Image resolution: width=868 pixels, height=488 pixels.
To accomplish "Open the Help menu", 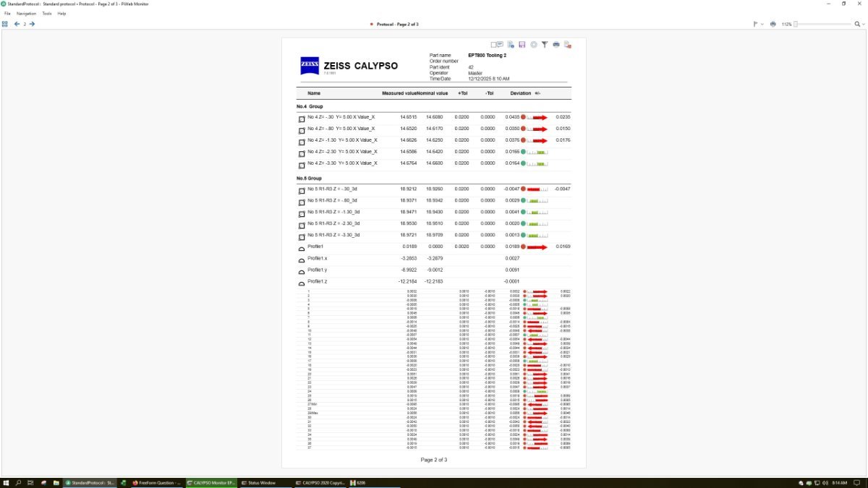I will pos(61,14).
